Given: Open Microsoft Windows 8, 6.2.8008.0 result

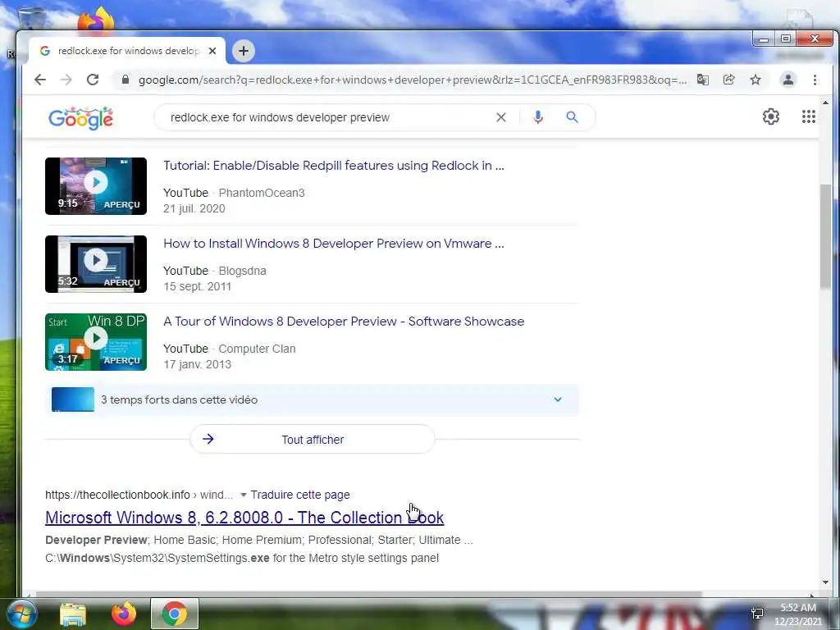Looking at the screenshot, I should click(x=244, y=518).
